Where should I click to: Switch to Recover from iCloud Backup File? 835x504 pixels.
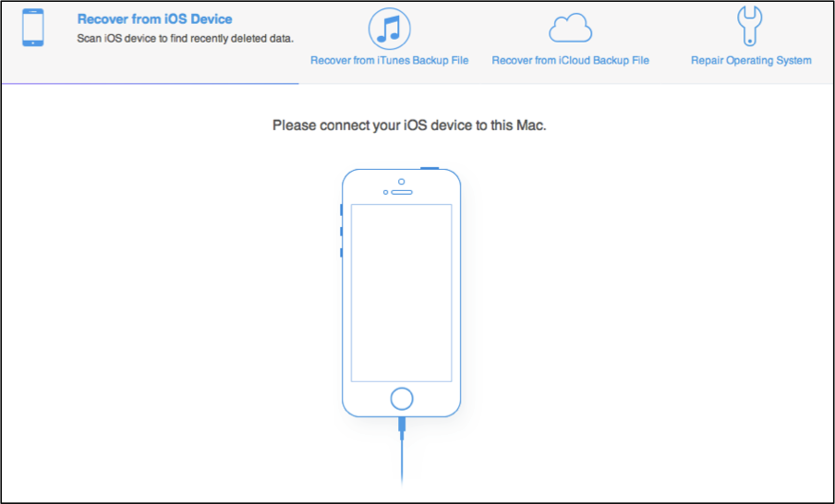(570, 61)
